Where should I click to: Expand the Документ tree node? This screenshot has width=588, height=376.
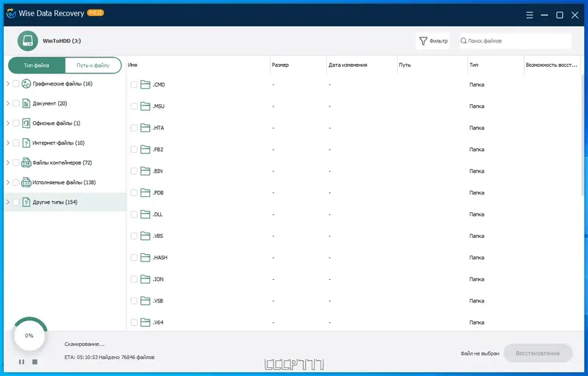8,104
